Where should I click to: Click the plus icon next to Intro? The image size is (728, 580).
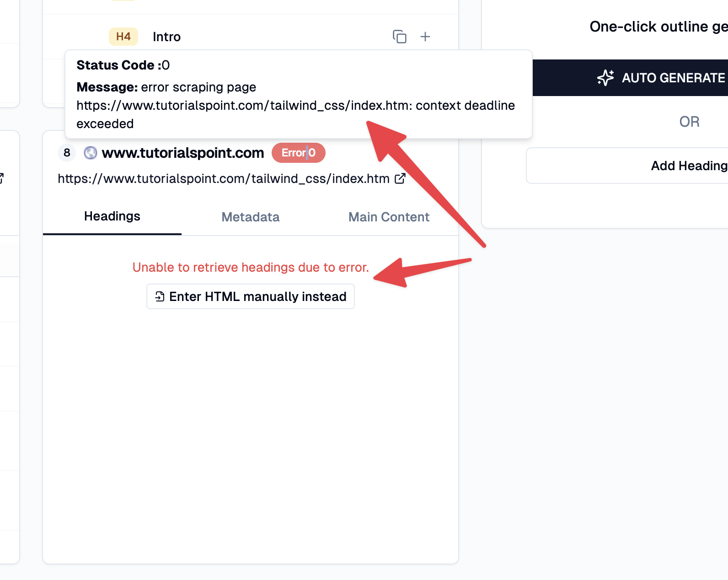click(x=425, y=37)
